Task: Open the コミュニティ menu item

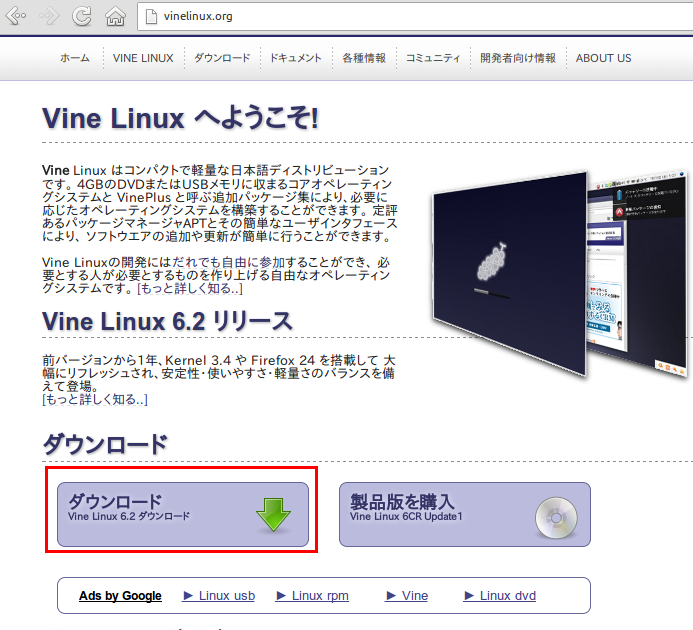Action: [433, 58]
